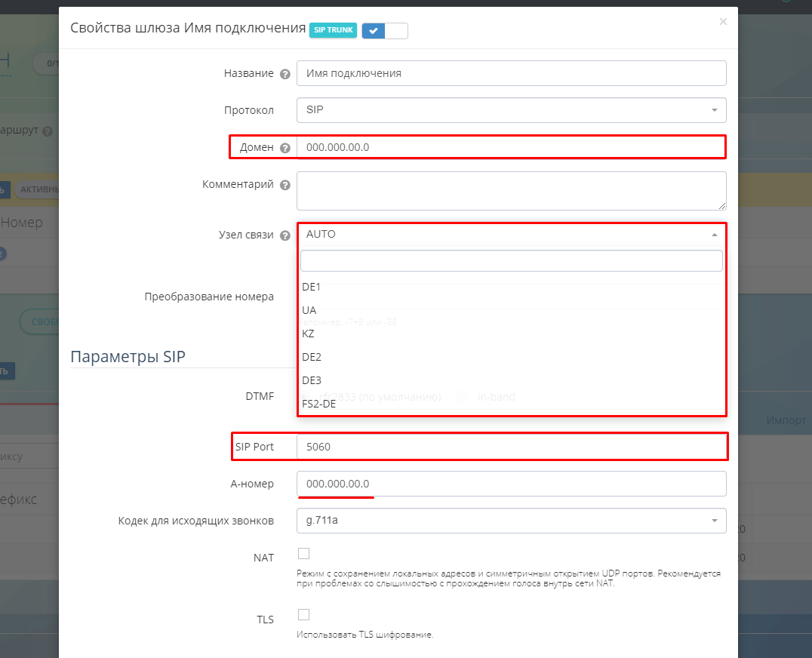Pick DE3 in the node list
Viewport: 812px width, 658px height.
(312, 380)
